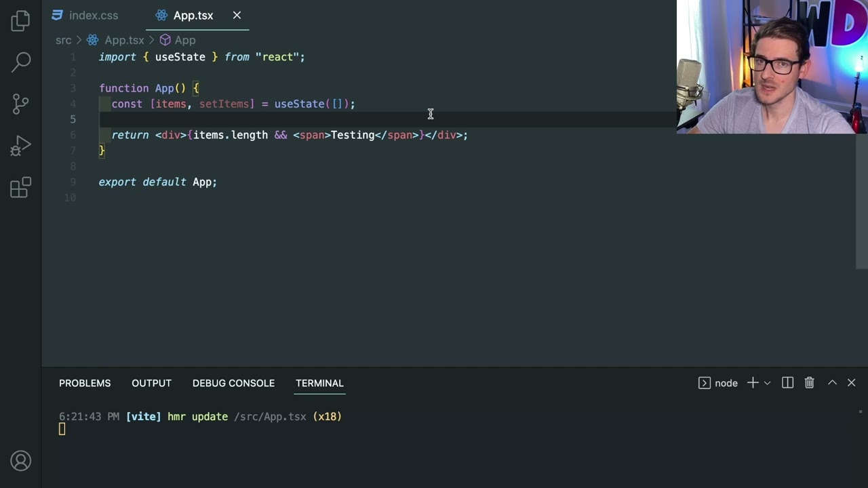
Task: Create a new terminal with plus icon
Action: pyautogui.click(x=753, y=383)
